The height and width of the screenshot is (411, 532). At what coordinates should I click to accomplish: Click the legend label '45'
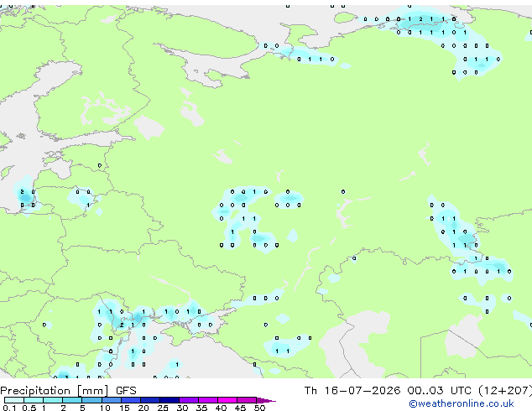[x=240, y=408]
